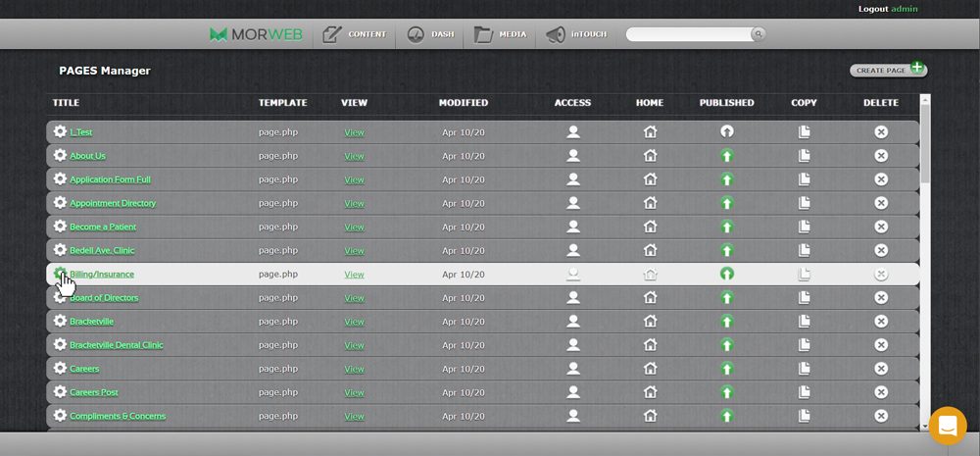Copy the About Us page
The width and height of the screenshot is (980, 456).
[x=804, y=156]
